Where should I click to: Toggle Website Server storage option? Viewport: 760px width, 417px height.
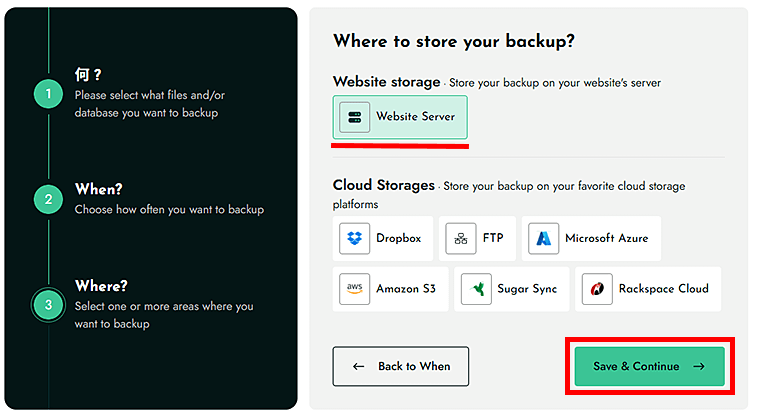(400, 117)
